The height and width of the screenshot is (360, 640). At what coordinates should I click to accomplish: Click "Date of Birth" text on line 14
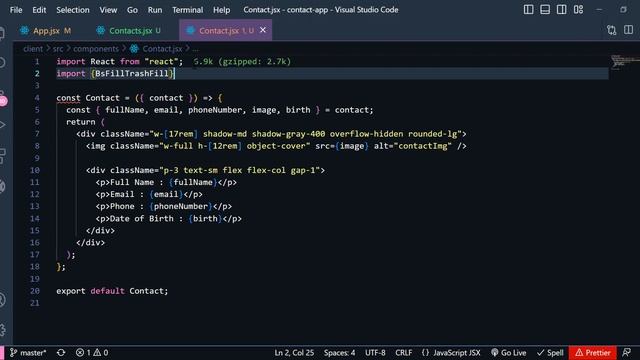coord(142,218)
